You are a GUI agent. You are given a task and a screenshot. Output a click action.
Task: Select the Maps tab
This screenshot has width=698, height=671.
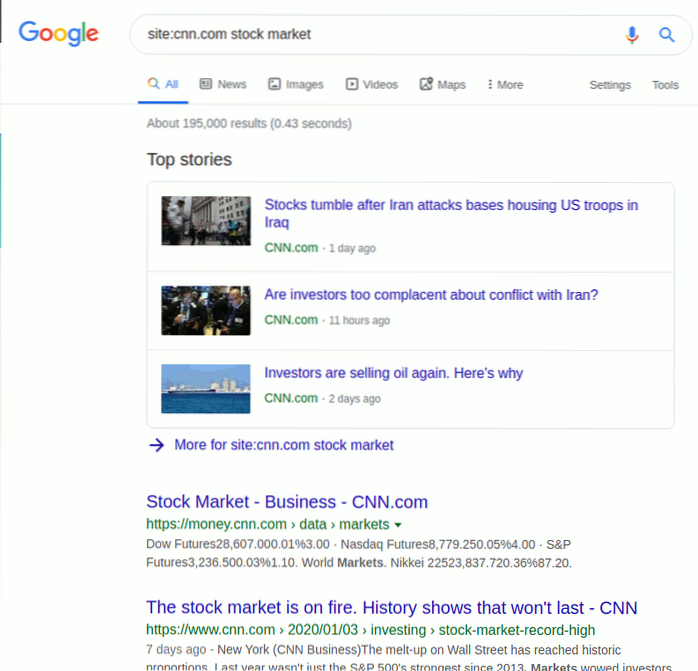pyautogui.click(x=443, y=85)
